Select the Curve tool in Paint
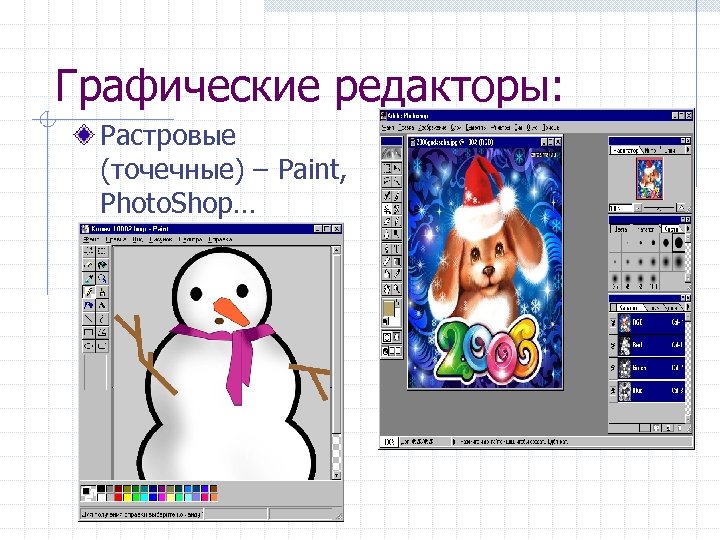 point(102,318)
